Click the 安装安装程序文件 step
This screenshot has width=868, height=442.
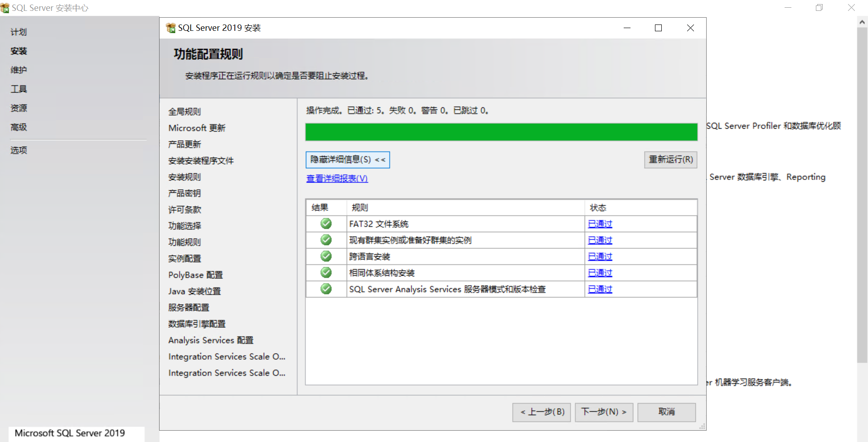coord(201,160)
